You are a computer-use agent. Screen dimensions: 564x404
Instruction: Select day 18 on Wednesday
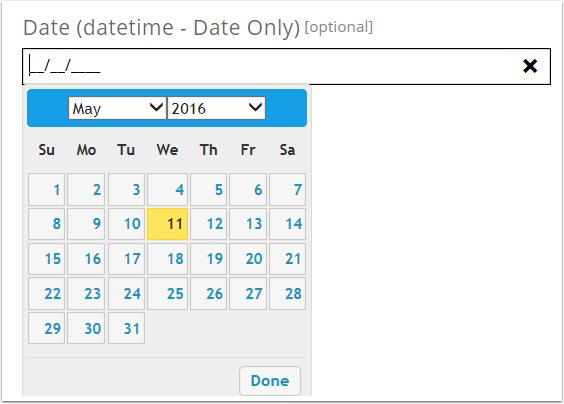tap(168, 259)
